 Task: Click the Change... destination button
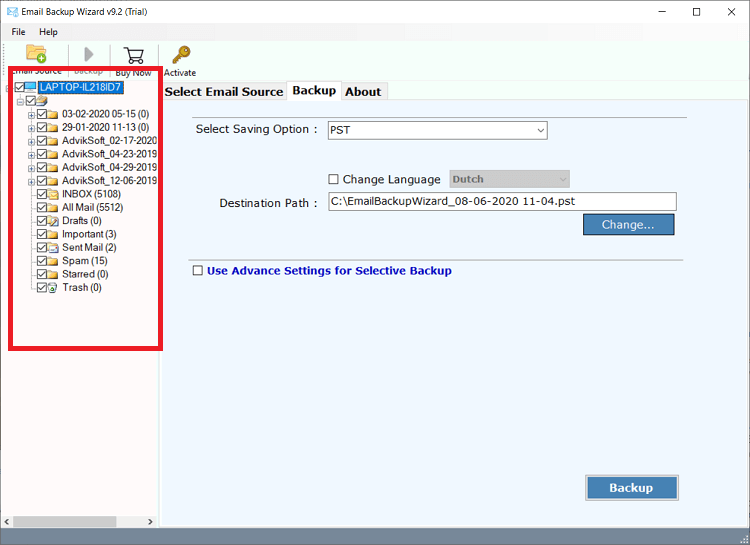pos(629,224)
